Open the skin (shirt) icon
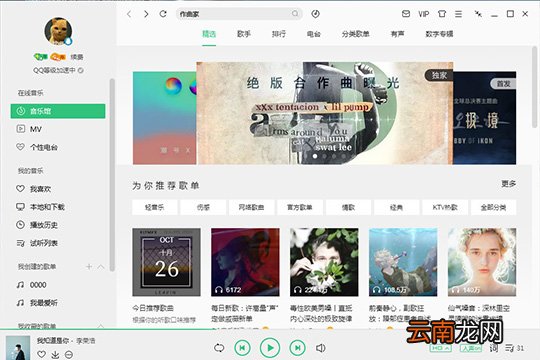Screen dimensions: 540x360 [442, 14]
